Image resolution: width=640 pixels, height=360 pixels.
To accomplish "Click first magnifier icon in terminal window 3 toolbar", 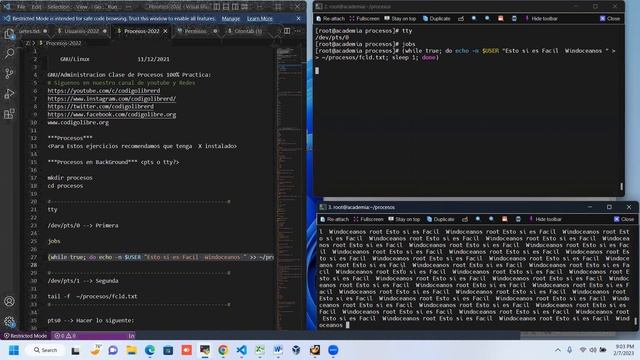I will click(478, 220).
